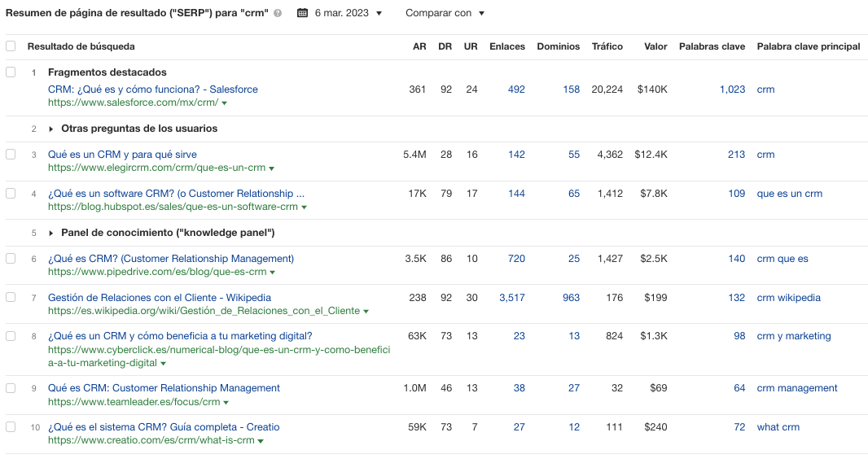Open the blog.hubspot.es URL dropdown arrow
The height and width of the screenshot is (463, 868).
tap(304, 207)
